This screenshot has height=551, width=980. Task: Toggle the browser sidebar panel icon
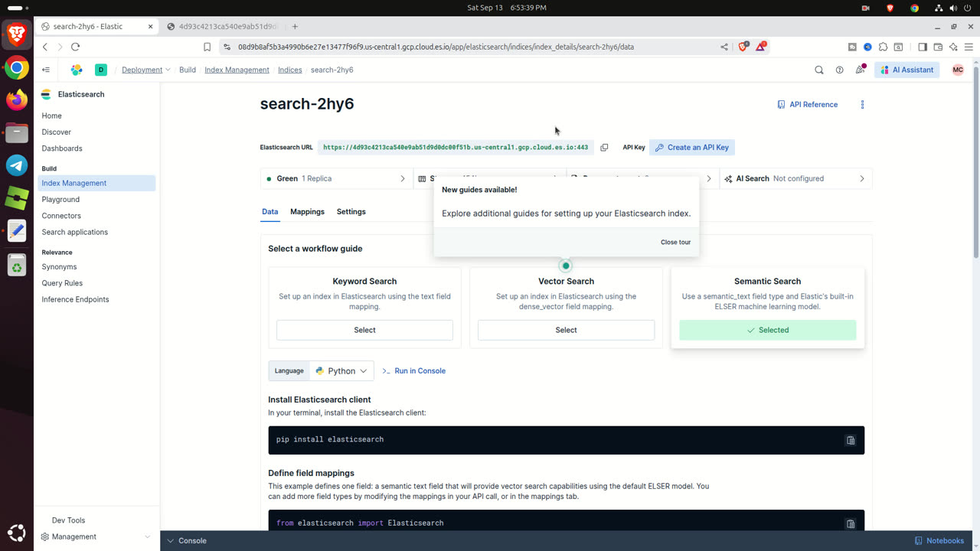coord(923,47)
